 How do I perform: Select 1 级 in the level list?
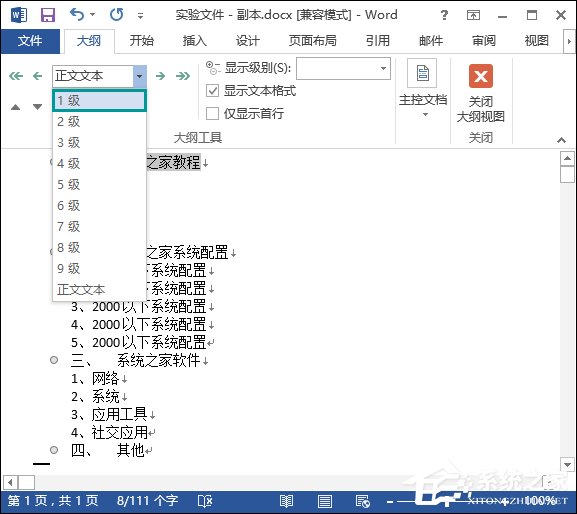pos(99,100)
